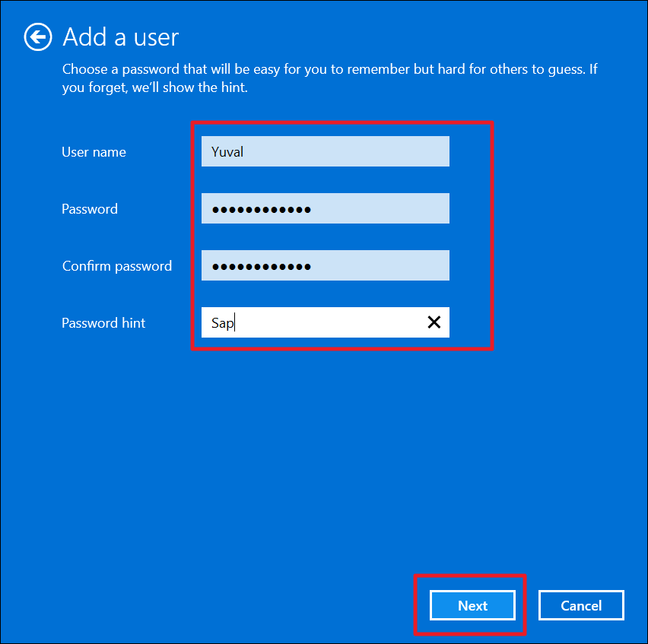Click into the Confirm password field
The image size is (648, 644).
pos(325,265)
